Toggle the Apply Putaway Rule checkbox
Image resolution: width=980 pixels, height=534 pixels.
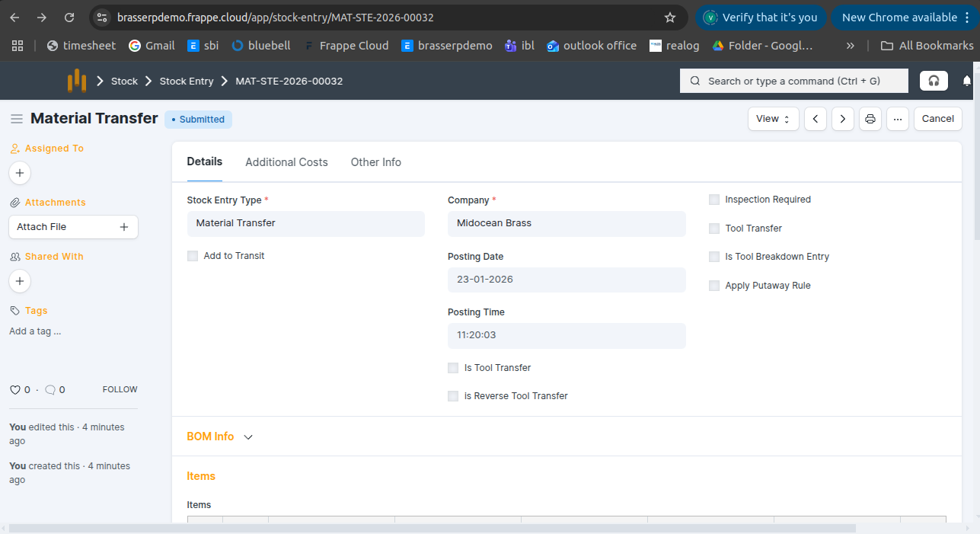pos(714,286)
